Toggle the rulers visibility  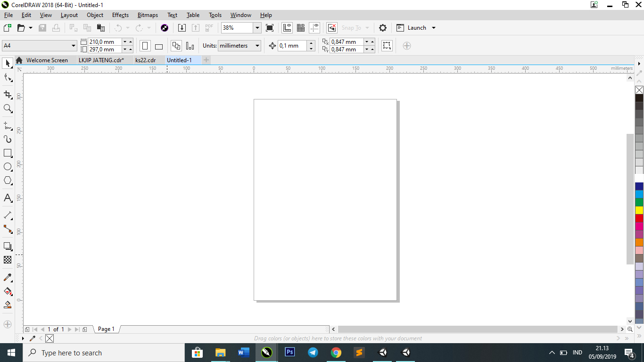coord(287,27)
